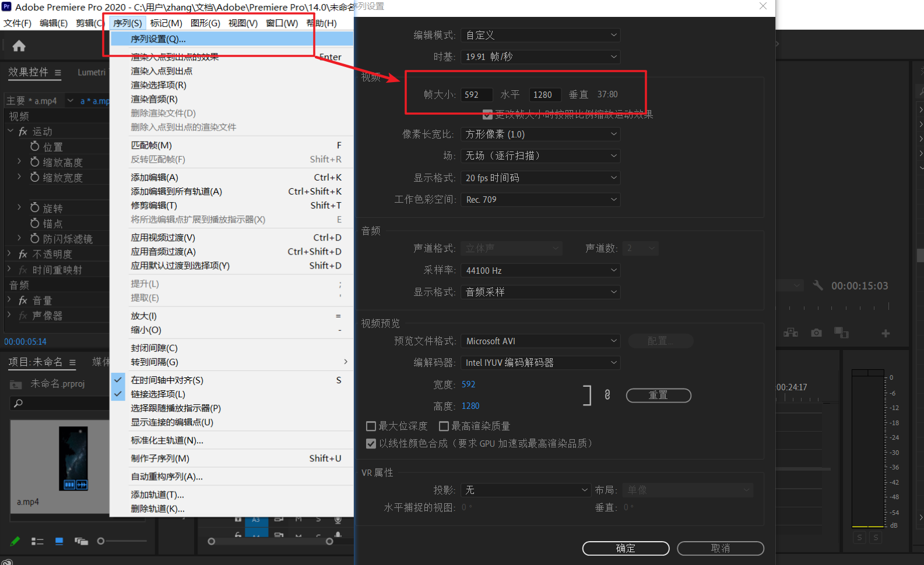Viewport: 924px width, 565px height.
Task: Click the 确定 button
Action: [x=626, y=548]
